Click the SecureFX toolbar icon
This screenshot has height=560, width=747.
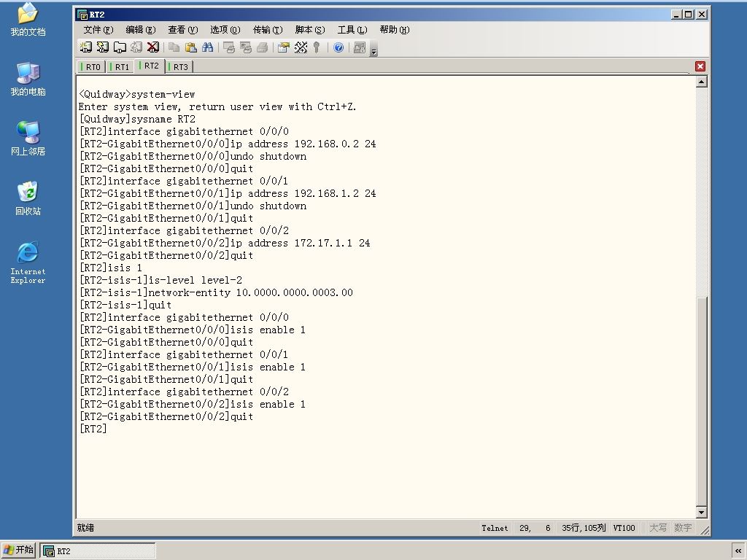point(360,47)
